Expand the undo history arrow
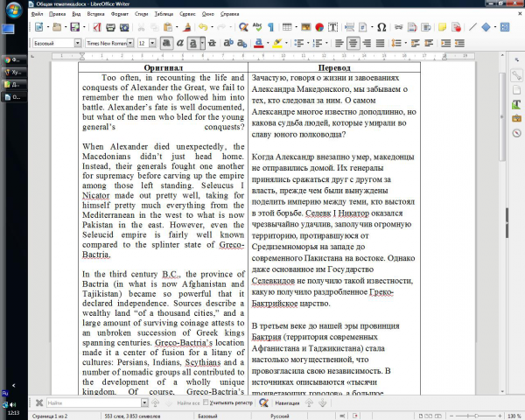Image resolution: width=525 pixels, height=420 pixels. pos(212,27)
